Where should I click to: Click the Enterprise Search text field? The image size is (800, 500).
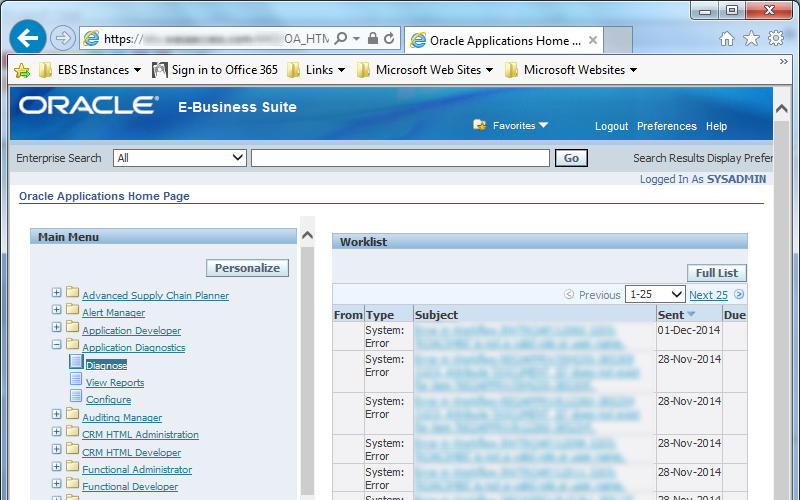(400, 158)
